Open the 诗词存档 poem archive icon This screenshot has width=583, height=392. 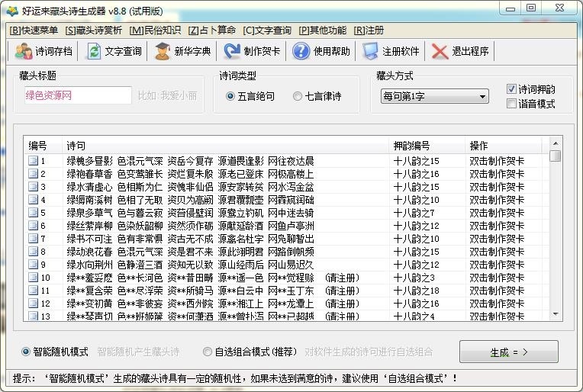pos(24,51)
